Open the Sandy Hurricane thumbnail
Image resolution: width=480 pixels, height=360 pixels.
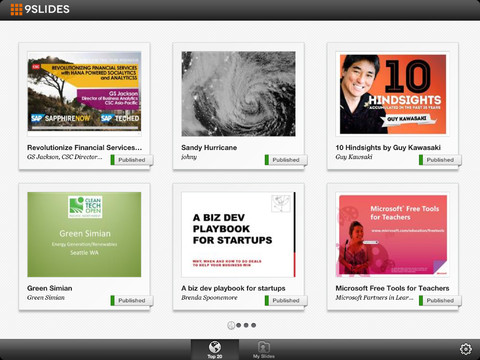click(238, 94)
